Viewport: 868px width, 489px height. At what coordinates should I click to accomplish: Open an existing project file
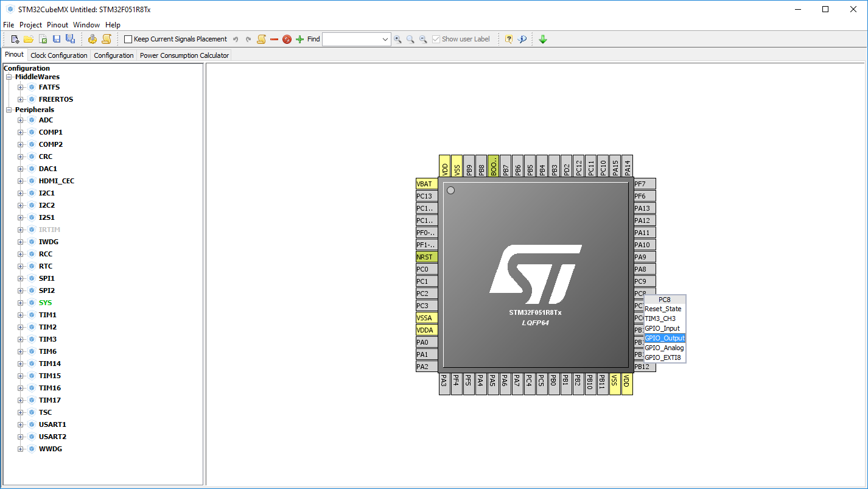pyautogui.click(x=29, y=38)
